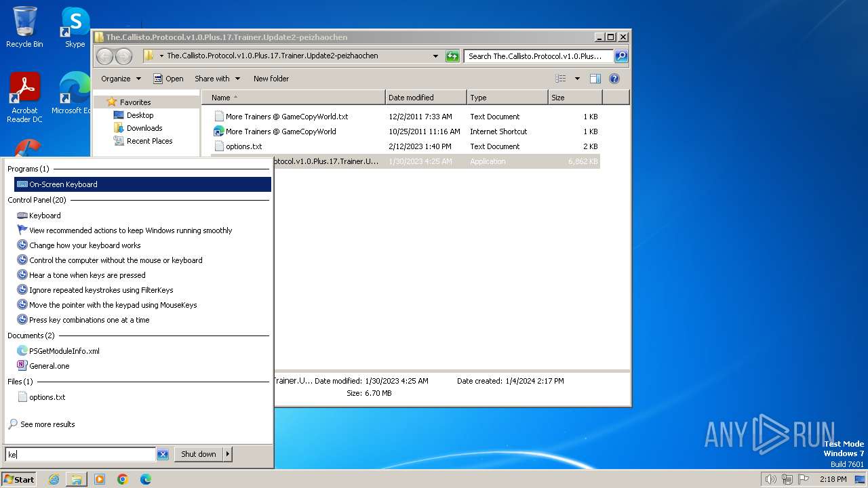Open General.one document result
The image size is (868, 488).
pos(142,366)
